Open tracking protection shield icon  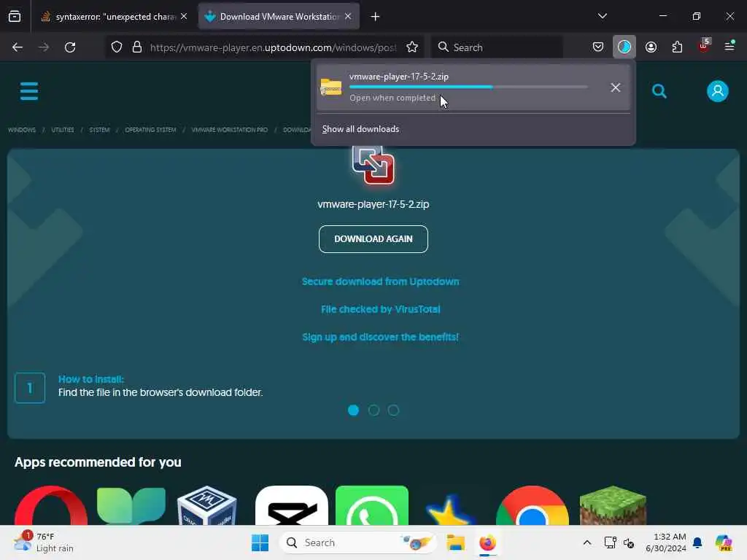(117, 47)
